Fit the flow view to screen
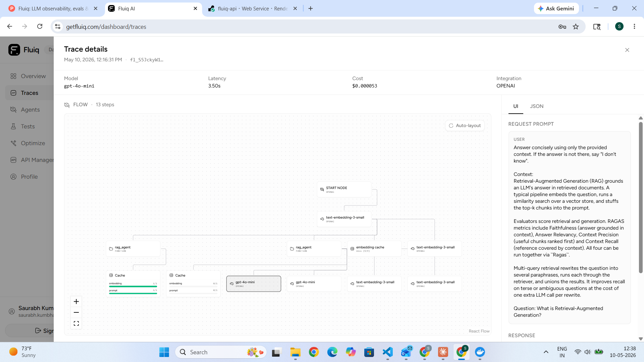 tap(76, 323)
